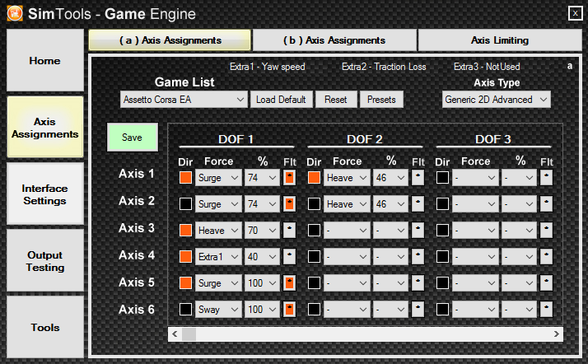This screenshot has height=364, width=588.
Task: Click Axis 2 DOF 1 filter icon
Action: coord(290,204)
